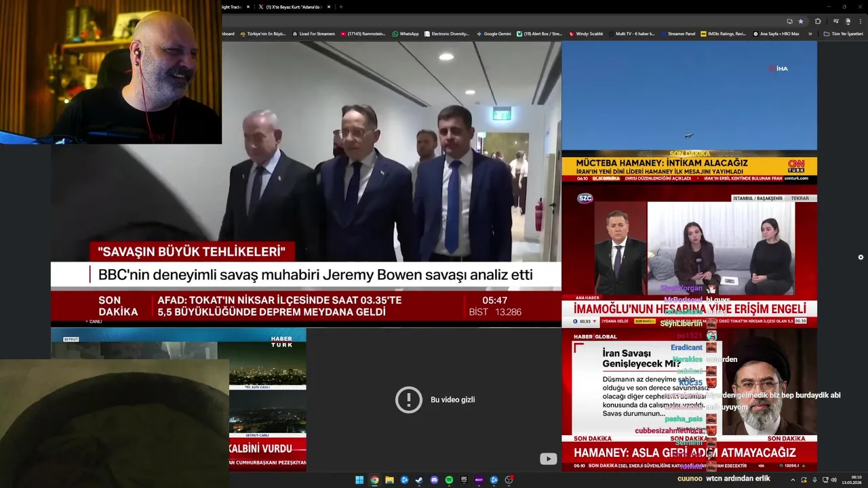This screenshot has width=868, height=488.
Task: Open the Tüm Yer İşaretleri bookmarks folder
Action: point(843,33)
